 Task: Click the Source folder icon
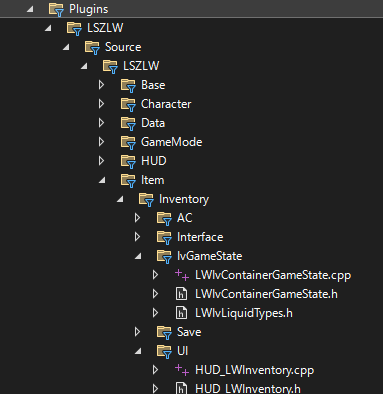92,47
